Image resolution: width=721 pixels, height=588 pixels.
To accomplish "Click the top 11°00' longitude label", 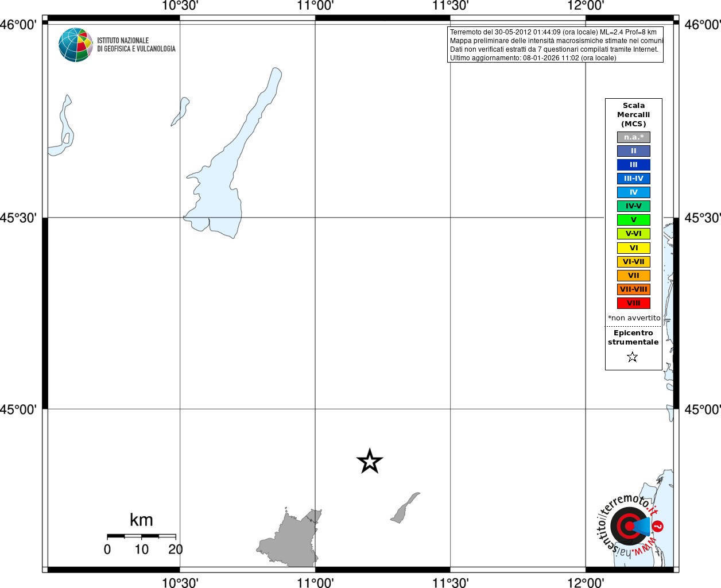I will coord(315,6).
